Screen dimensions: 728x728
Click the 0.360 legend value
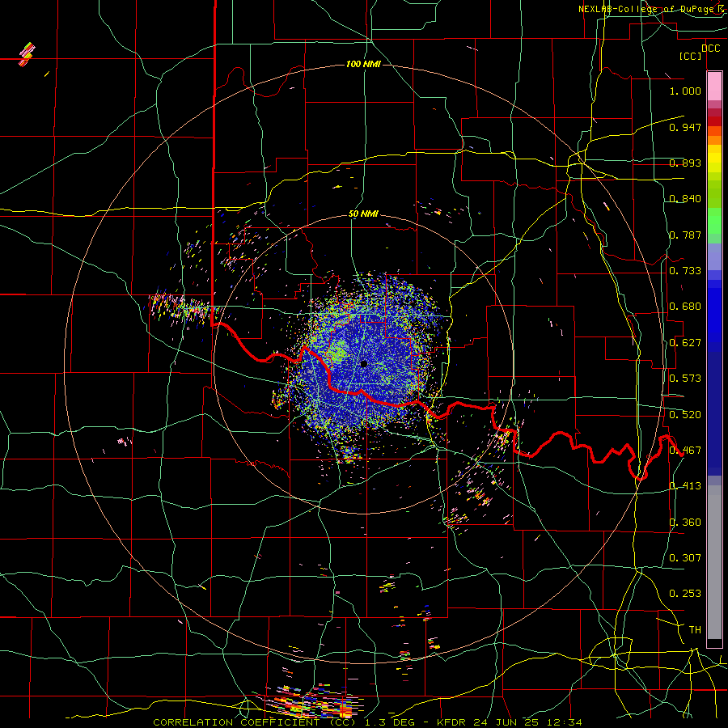tap(685, 523)
